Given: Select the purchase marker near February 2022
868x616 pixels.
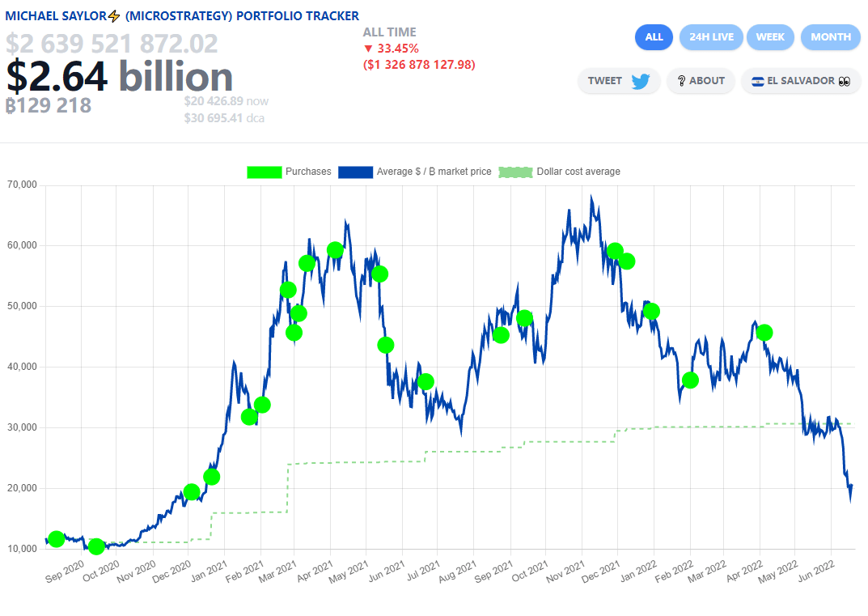Looking at the screenshot, I should point(690,380).
